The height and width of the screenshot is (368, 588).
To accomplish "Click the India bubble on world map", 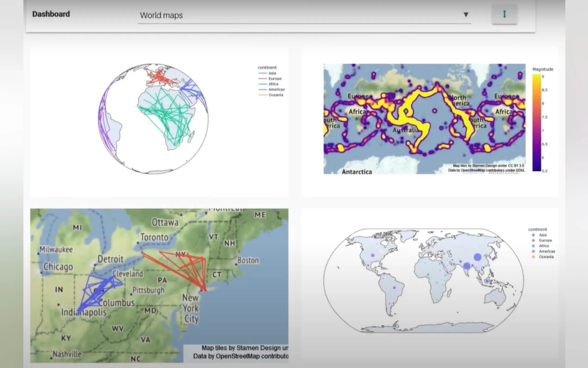I will click(466, 266).
